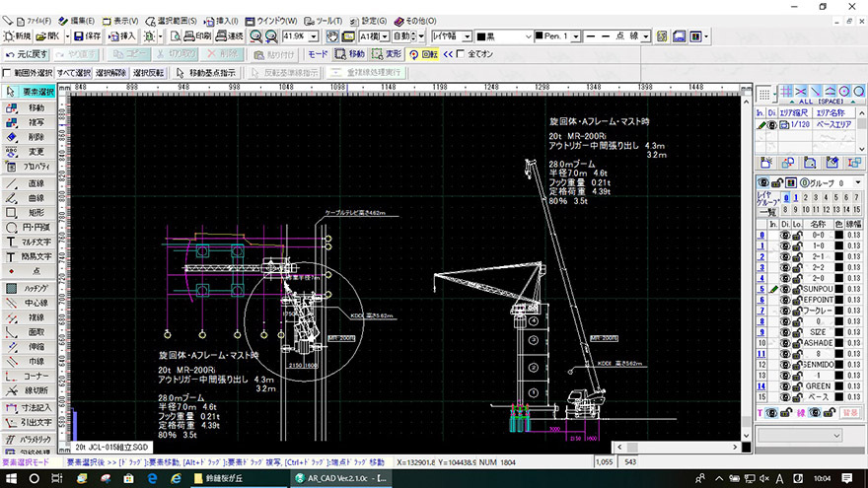
Task: Select the コーナー corner tool
Action: coord(29,377)
